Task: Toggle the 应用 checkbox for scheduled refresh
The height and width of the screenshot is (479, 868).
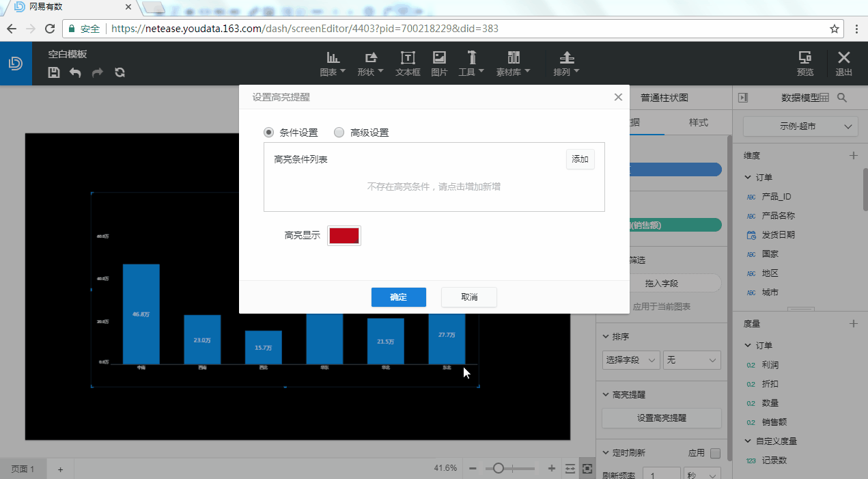Action: (715, 453)
